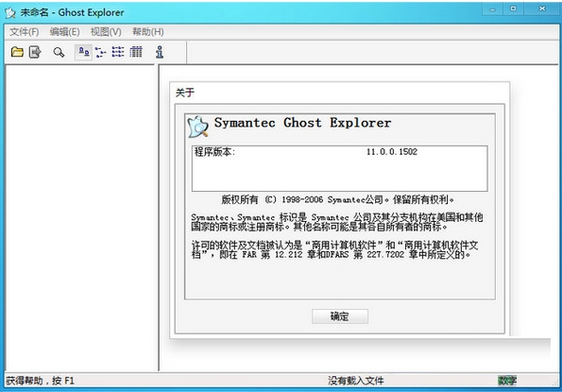Click the Ghost Explorer title bar icon

point(10,13)
